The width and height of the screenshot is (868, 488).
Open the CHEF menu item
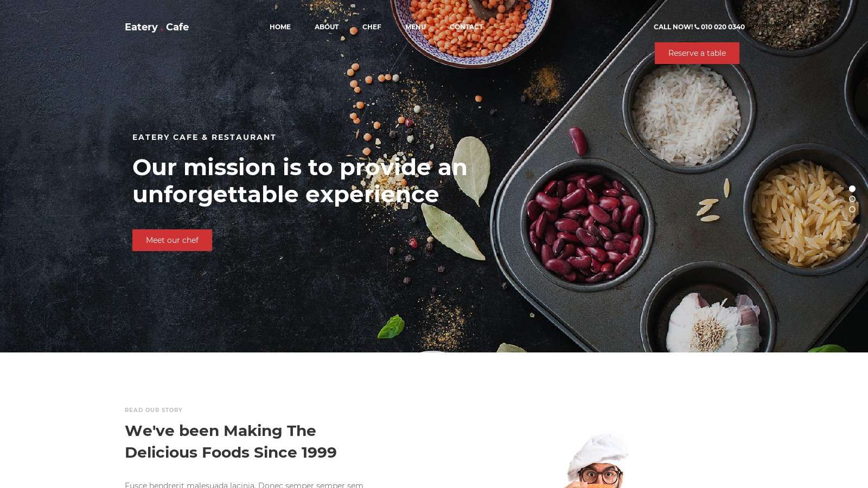[x=372, y=27]
